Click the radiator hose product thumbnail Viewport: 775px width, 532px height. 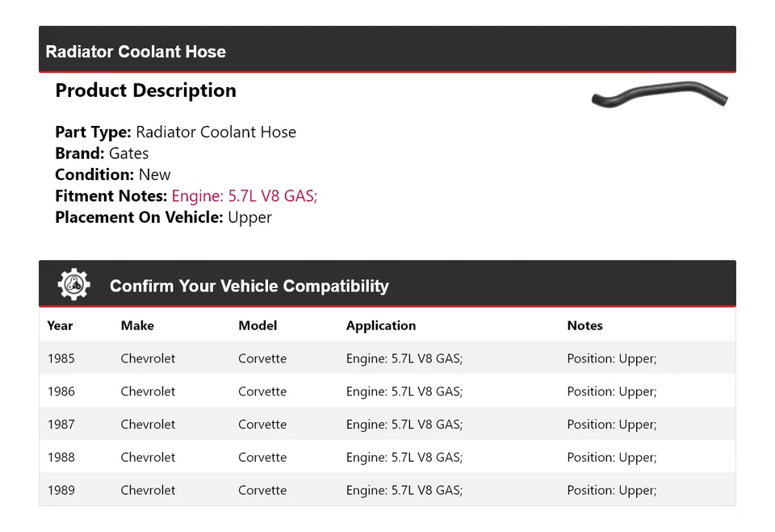pos(660,96)
